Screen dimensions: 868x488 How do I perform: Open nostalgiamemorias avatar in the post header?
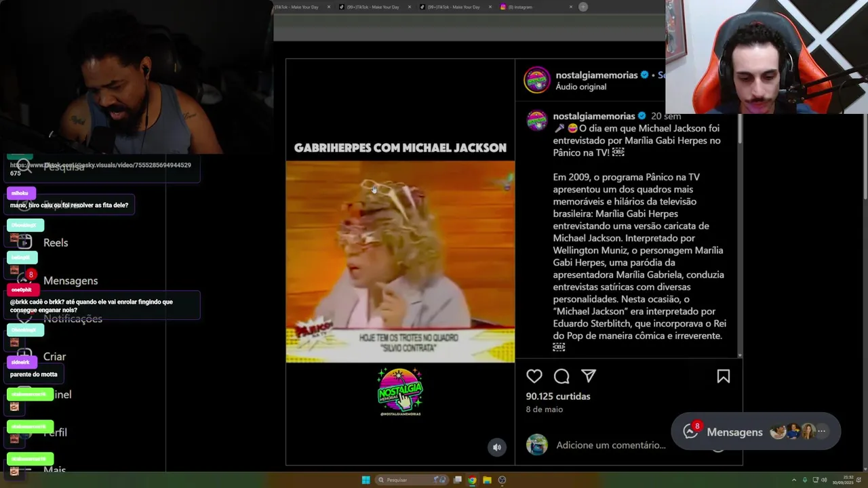point(537,80)
